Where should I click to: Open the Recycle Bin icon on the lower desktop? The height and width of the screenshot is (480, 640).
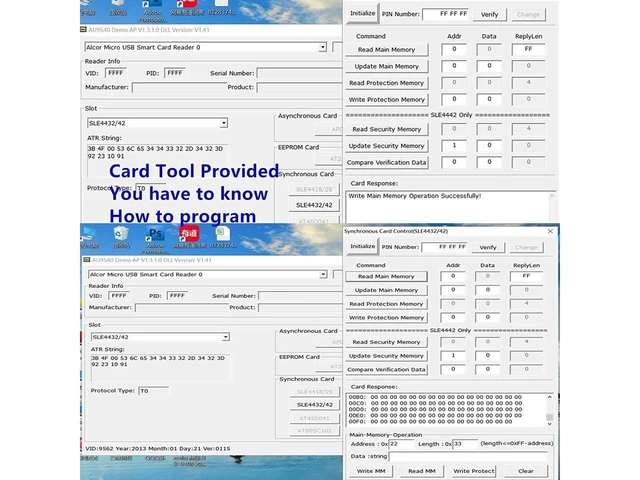pyautogui.click(x=121, y=234)
